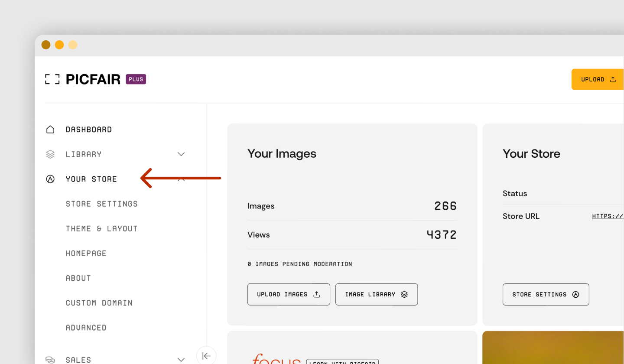Collapse the sidebar with the left-arrow icon

pos(206,355)
